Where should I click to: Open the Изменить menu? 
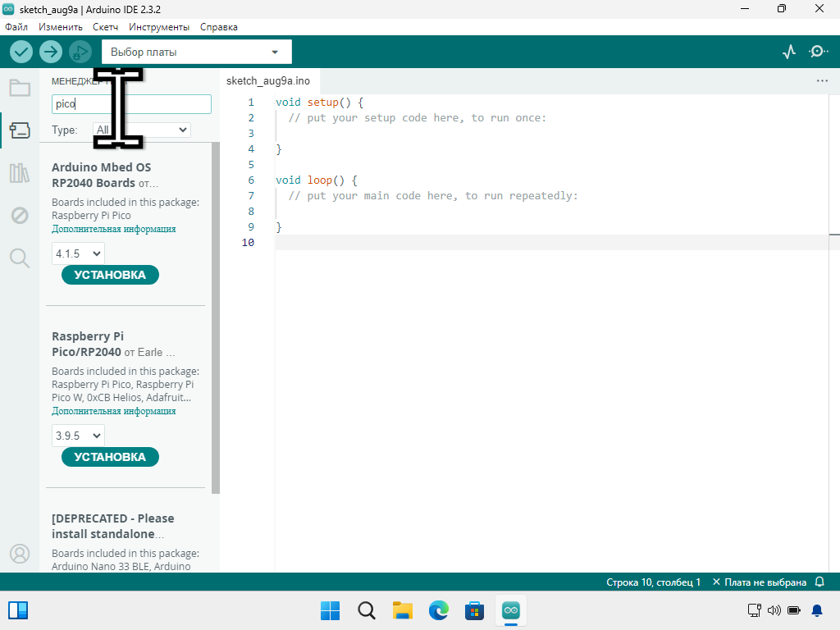coord(61,27)
